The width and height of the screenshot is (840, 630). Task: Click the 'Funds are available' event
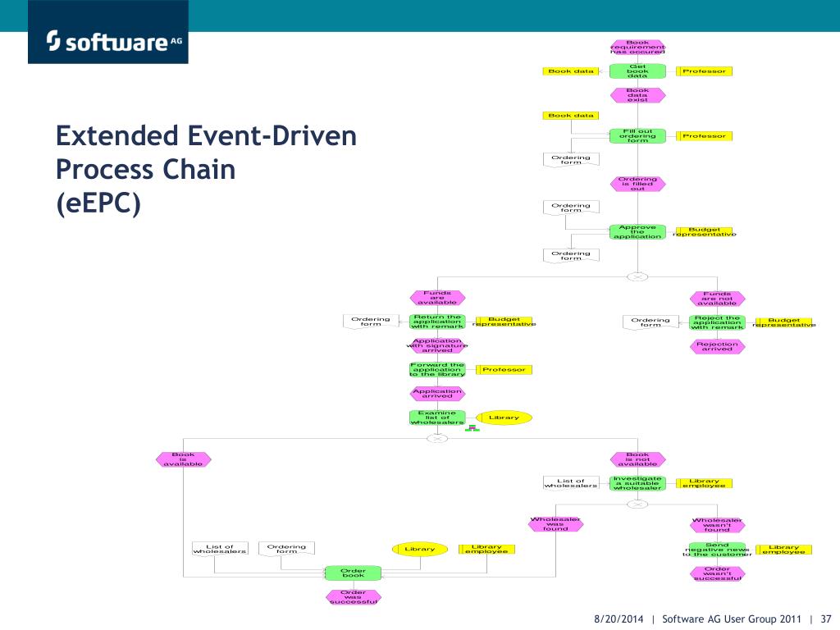tap(438, 298)
